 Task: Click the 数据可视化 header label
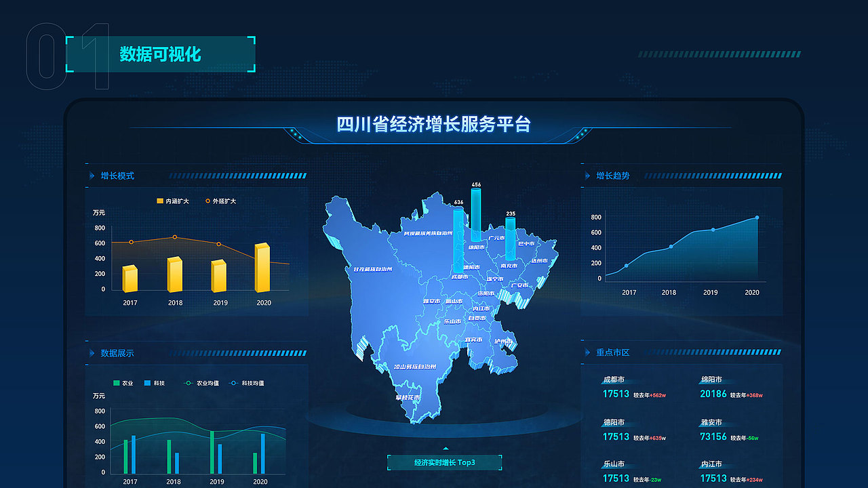(161, 54)
